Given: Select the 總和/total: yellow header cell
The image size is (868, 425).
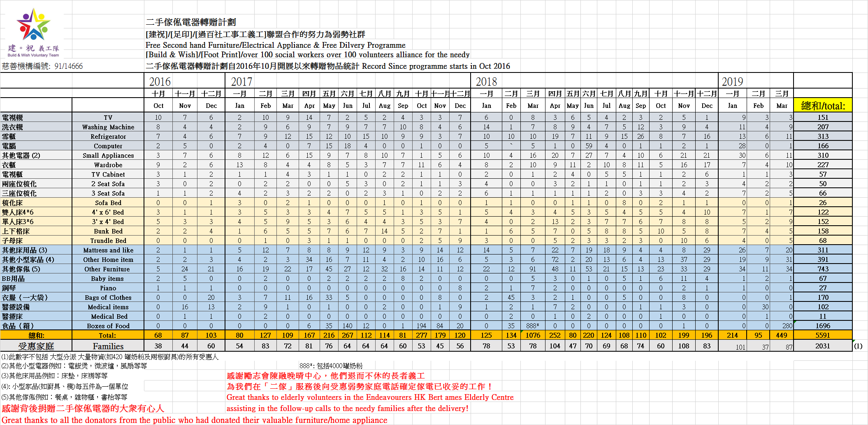Looking at the screenshot, I should pos(823,106).
